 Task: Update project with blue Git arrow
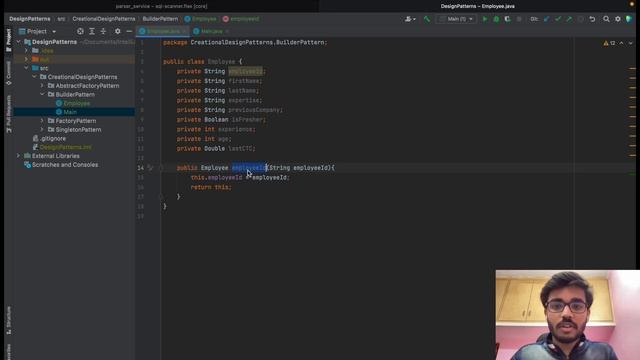[547, 19]
